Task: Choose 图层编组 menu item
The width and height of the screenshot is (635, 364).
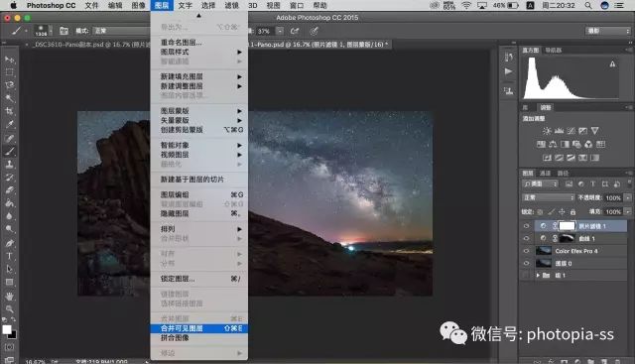Action: point(198,194)
